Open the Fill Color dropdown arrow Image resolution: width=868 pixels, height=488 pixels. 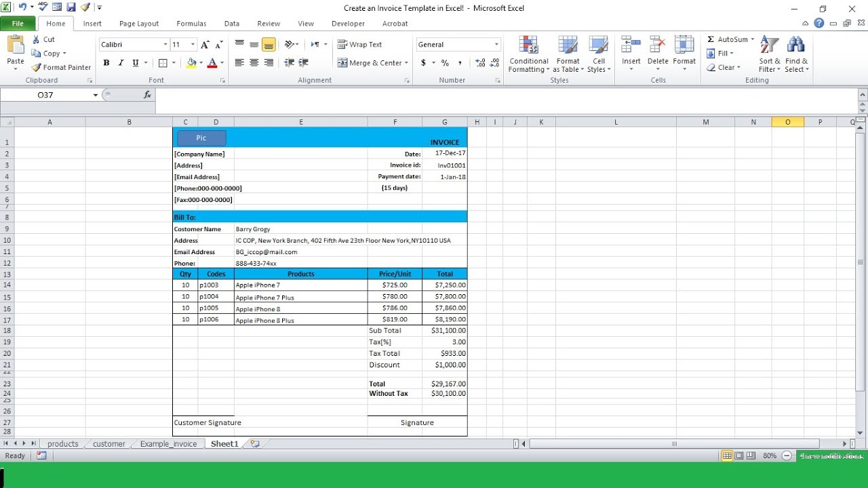point(201,63)
